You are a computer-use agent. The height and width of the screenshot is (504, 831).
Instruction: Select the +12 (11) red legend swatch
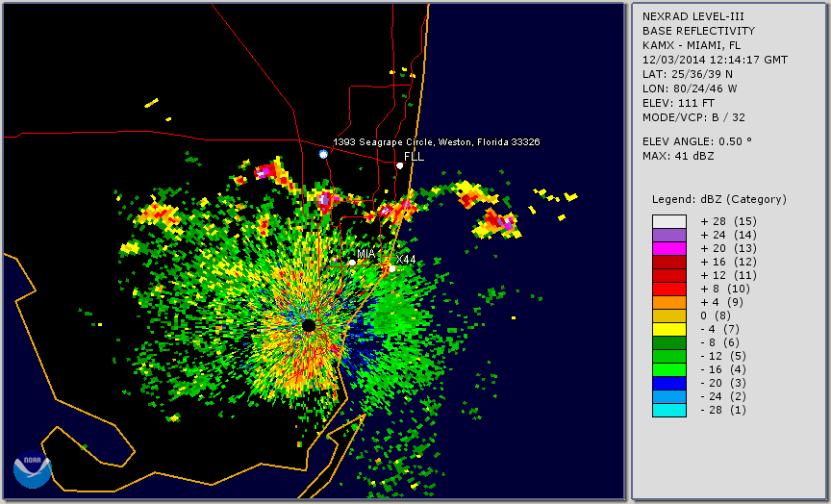tap(669, 276)
